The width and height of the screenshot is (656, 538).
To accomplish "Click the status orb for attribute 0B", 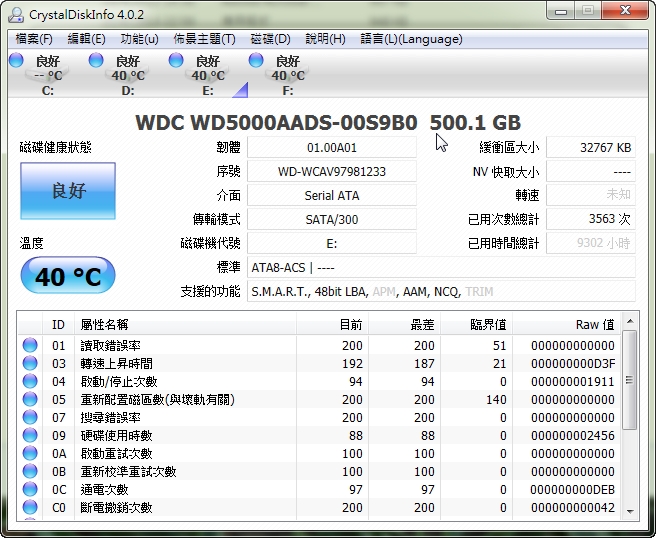I will pyautogui.click(x=30, y=471).
